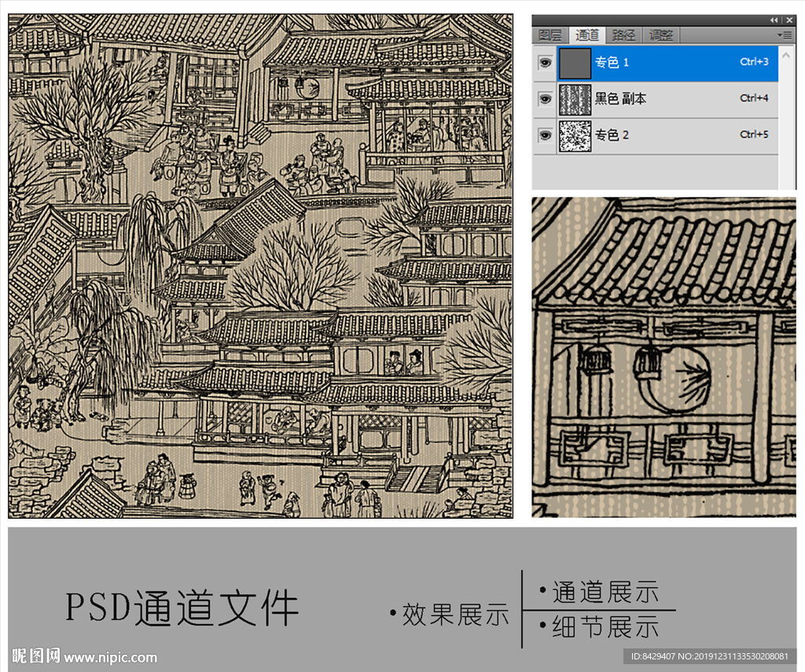Screen dimensions: 805x672
Task: Toggle visibility of 黑色 副本 channel
Action: (x=545, y=98)
